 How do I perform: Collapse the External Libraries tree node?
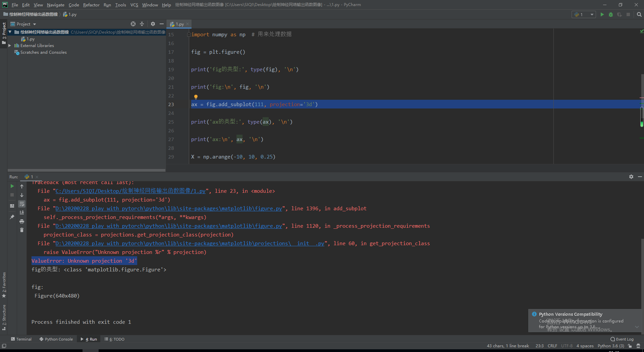click(x=10, y=45)
